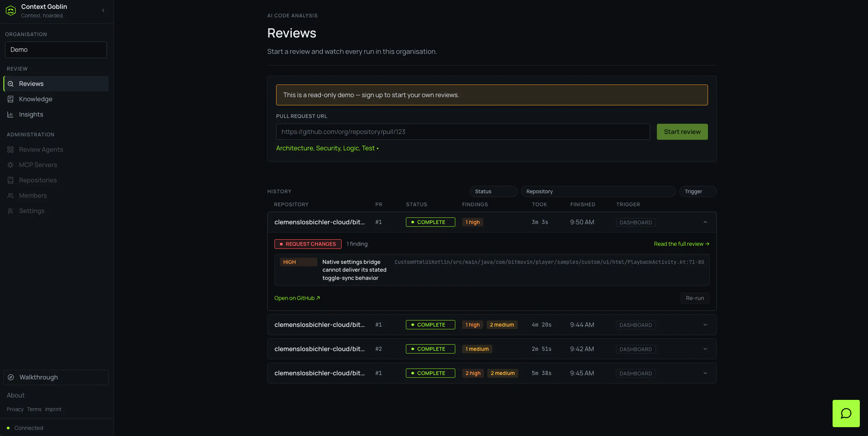
Task: Click the Insights bar-chart icon
Action: coord(11,115)
